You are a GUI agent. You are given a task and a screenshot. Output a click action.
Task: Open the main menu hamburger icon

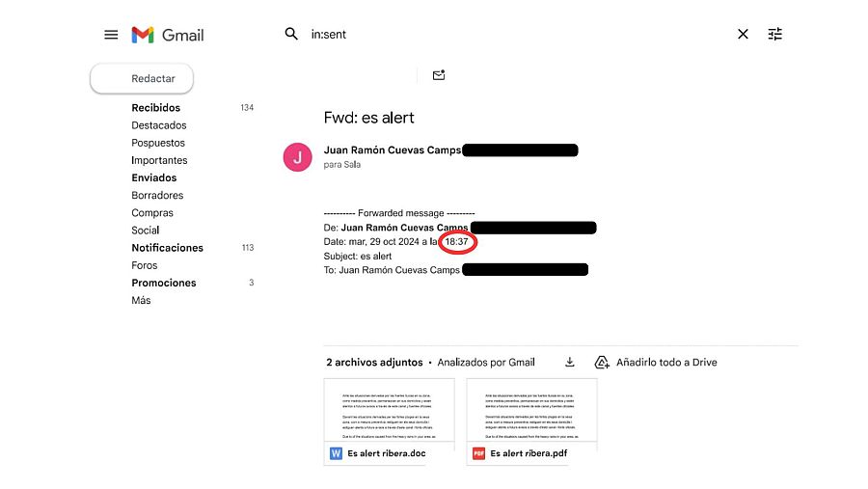(111, 35)
